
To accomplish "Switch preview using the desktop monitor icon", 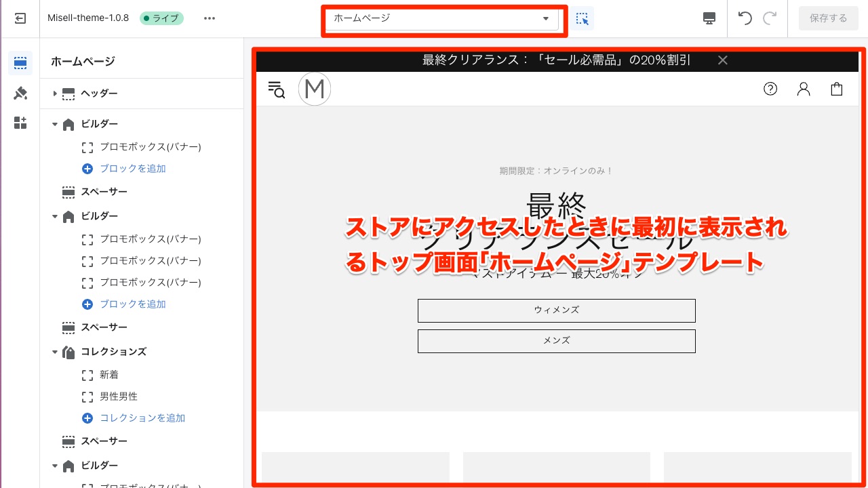I will click(709, 18).
